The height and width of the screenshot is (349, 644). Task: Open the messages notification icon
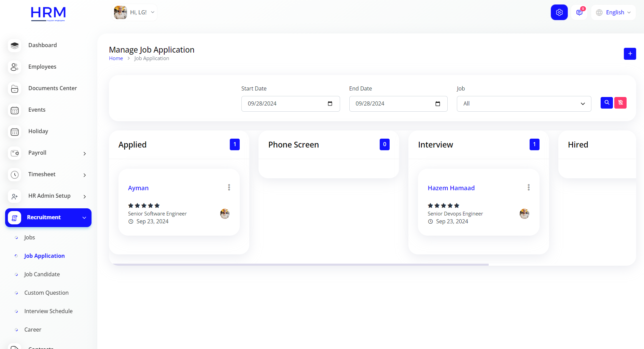(579, 13)
